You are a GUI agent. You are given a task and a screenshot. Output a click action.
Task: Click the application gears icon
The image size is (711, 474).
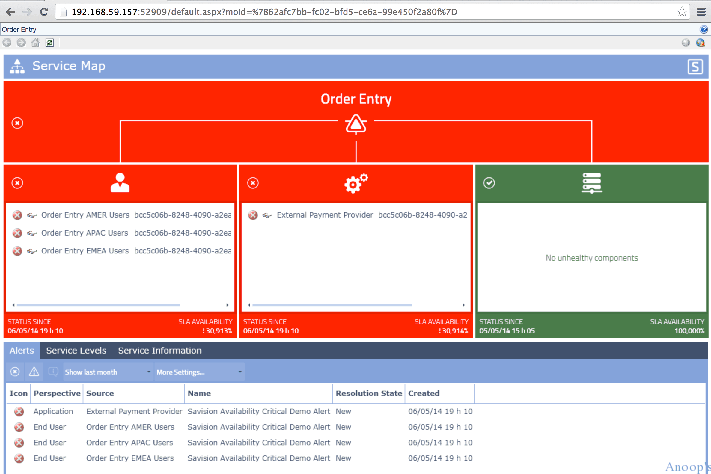coord(356,183)
